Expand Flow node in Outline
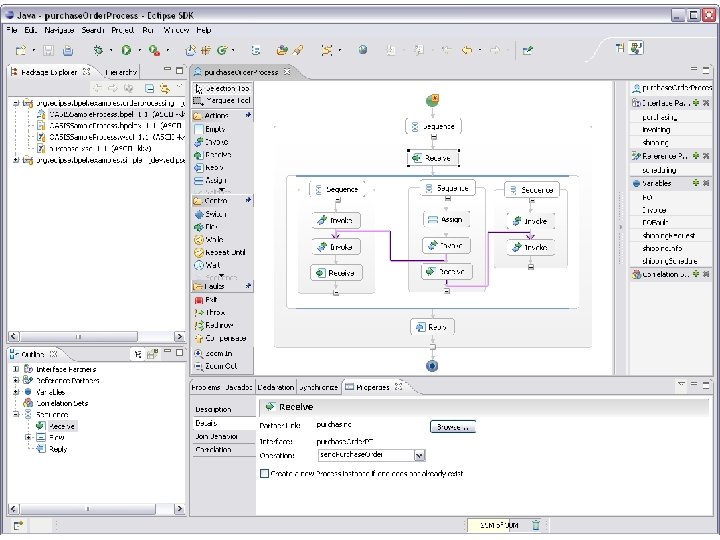The width and height of the screenshot is (720, 540). [29, 437]
